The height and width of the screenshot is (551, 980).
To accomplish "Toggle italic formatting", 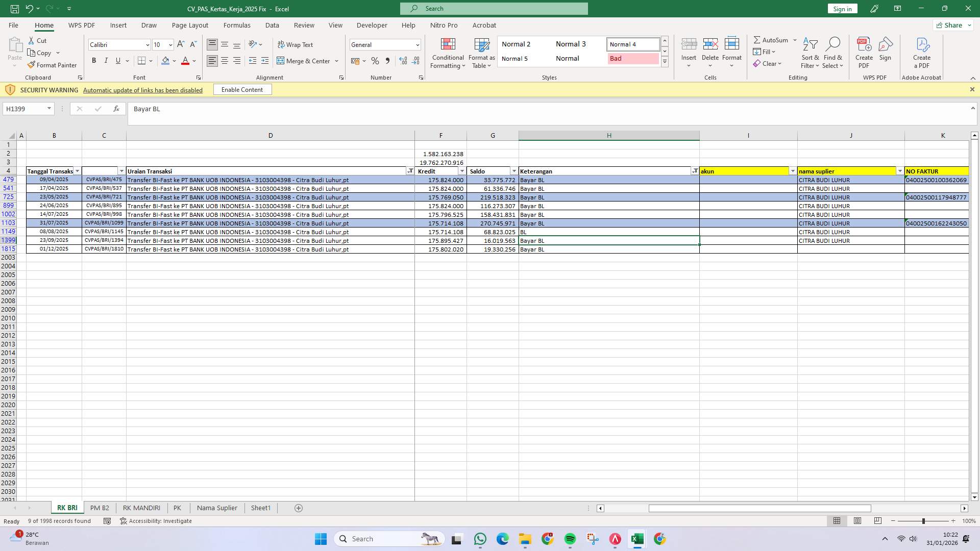I will (x=106, y=60).
